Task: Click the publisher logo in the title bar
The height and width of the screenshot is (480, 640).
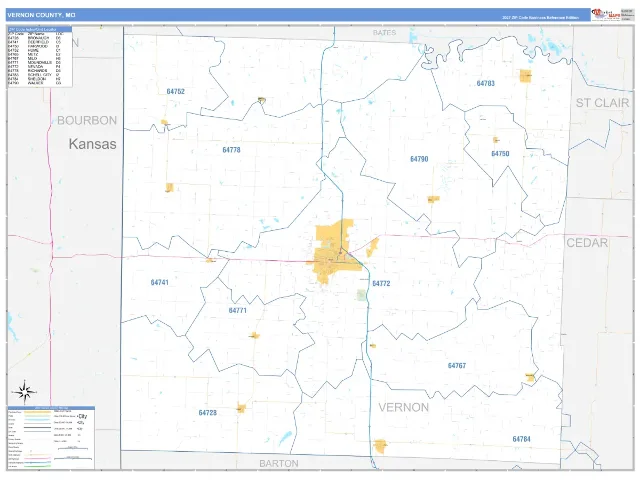Action: pos(606,15)
